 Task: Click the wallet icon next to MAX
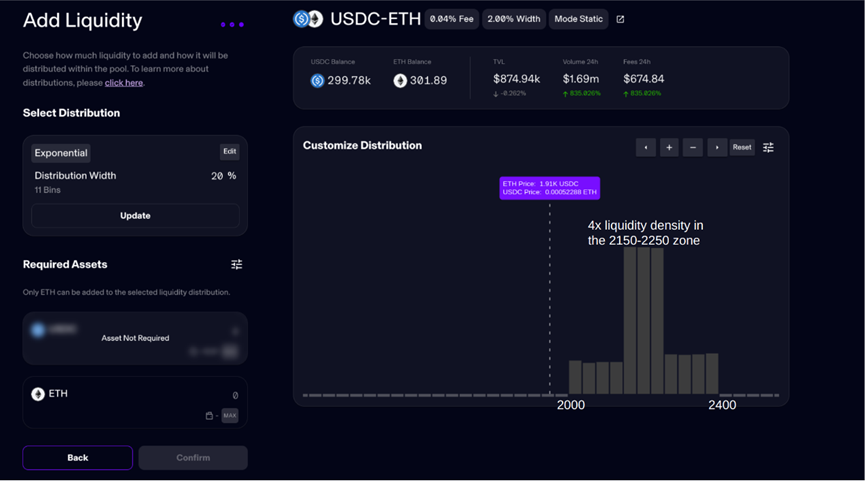tap(210, 416)
